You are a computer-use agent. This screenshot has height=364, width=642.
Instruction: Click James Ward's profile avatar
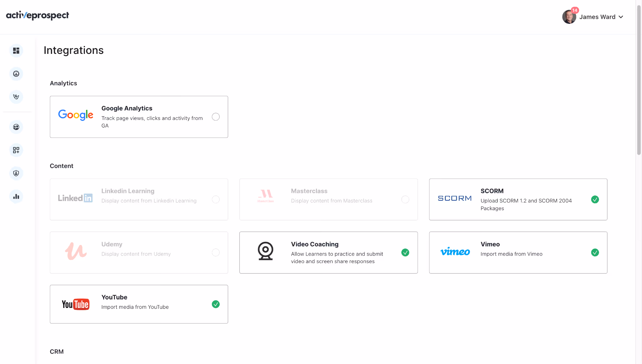(569, 16)
